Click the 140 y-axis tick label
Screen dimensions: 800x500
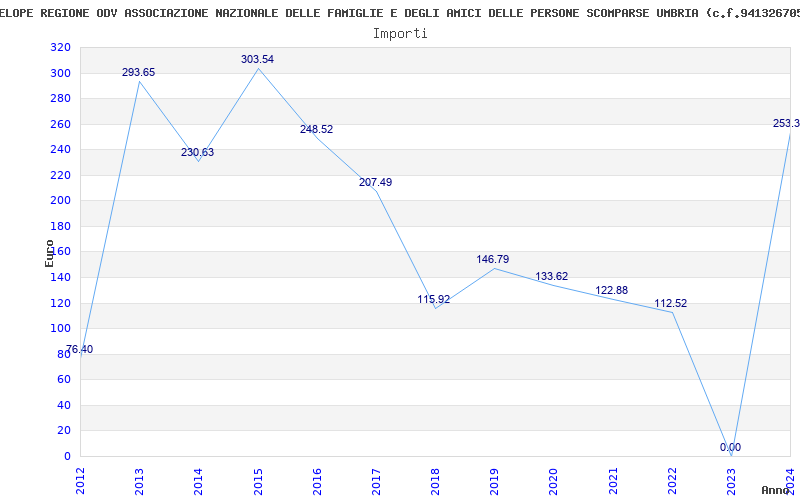click(60, 278)
